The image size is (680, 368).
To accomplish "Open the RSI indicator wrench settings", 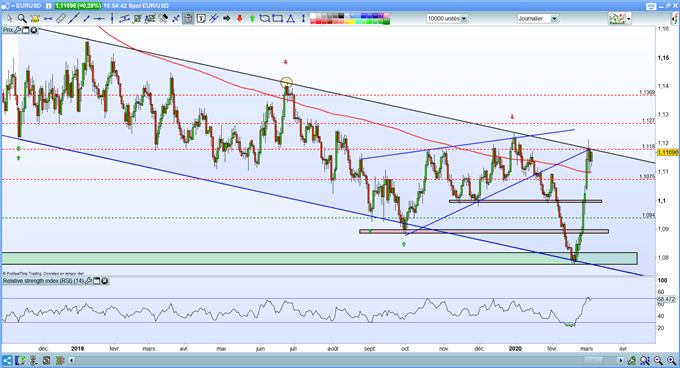I will point(88,281).
